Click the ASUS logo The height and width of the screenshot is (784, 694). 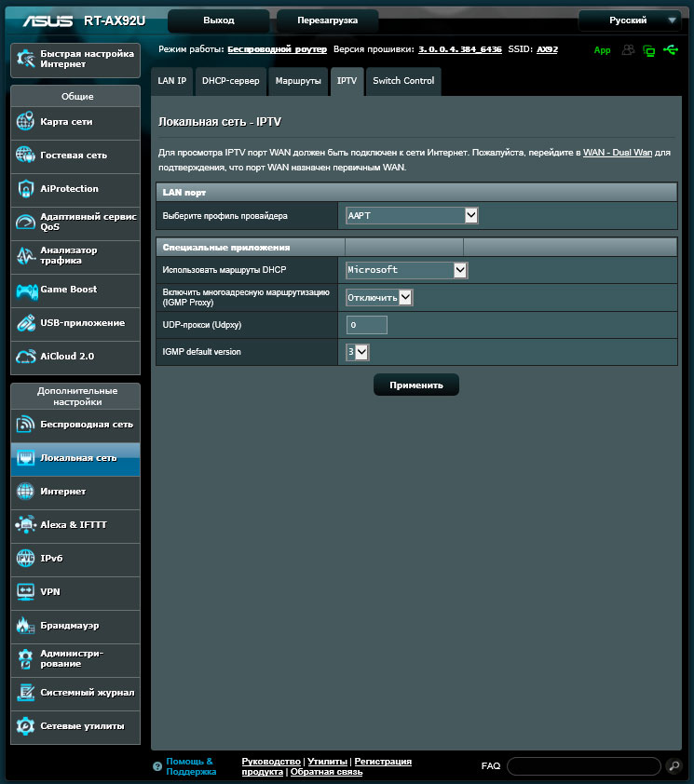click(x=48, y=21)
